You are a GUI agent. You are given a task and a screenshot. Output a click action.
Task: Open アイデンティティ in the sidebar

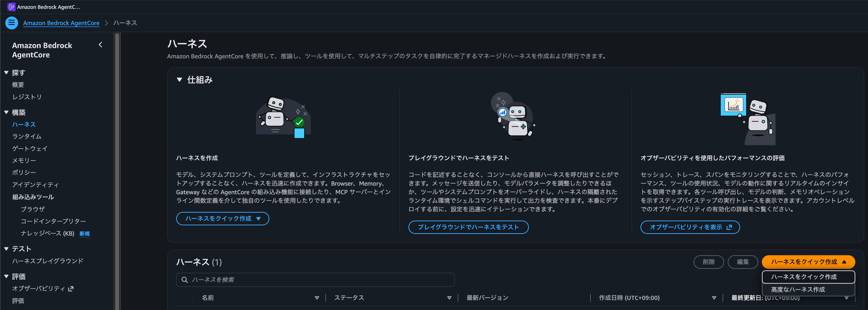pyautogui.click(x=36, y=184)
